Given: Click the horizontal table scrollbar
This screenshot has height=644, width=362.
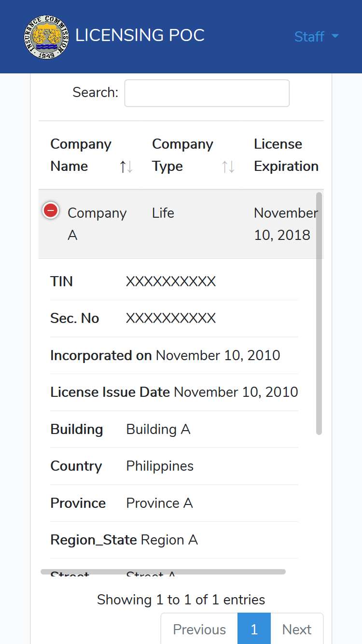Looking at the screenshot, I should [163, 572].
